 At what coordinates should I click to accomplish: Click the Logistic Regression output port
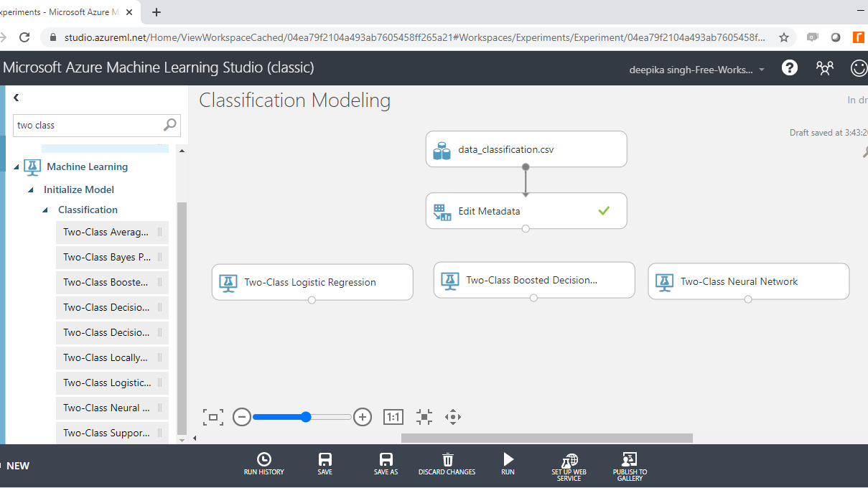[x=312, y=300]
